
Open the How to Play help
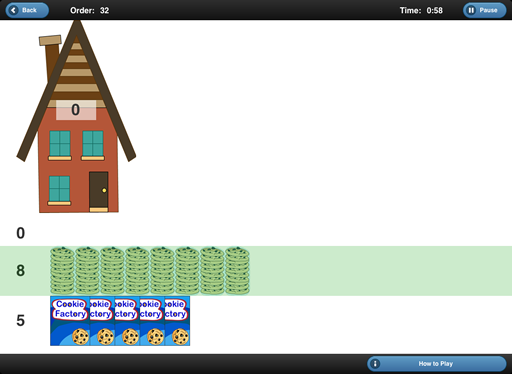(x=437, y=364)
